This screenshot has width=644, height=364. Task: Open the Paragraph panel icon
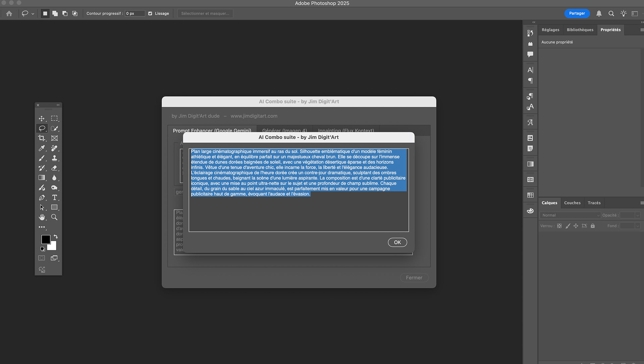click(530, 81)
